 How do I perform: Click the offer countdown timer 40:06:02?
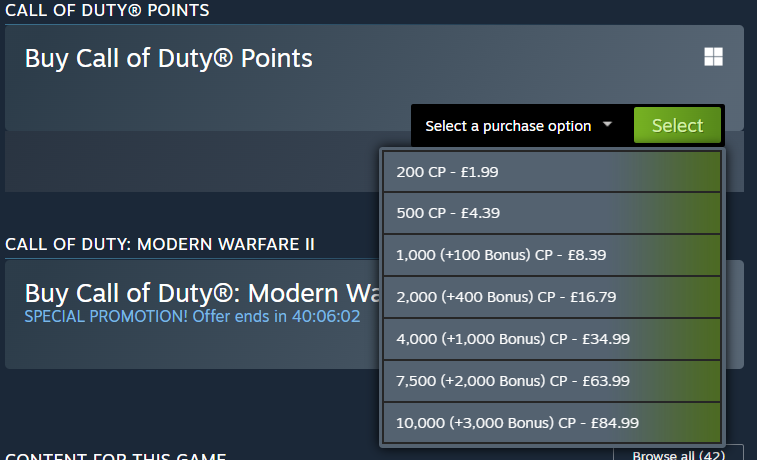(326, 317)
